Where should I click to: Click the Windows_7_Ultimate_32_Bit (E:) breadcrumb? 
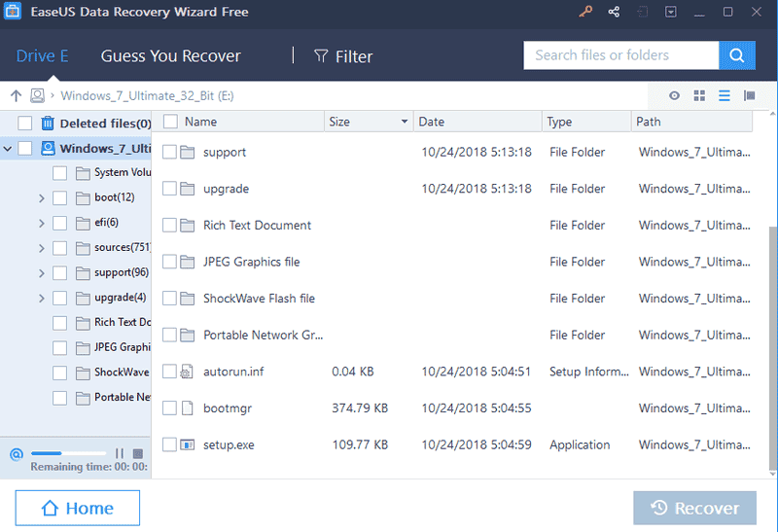(147, 95)
